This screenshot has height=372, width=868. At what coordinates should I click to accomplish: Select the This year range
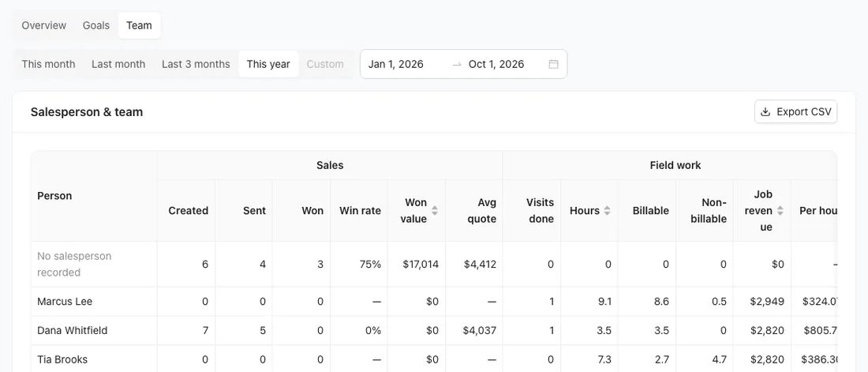click(268, 64)
